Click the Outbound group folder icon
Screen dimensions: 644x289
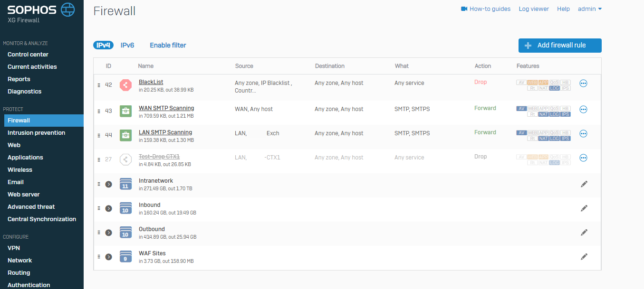125,232
